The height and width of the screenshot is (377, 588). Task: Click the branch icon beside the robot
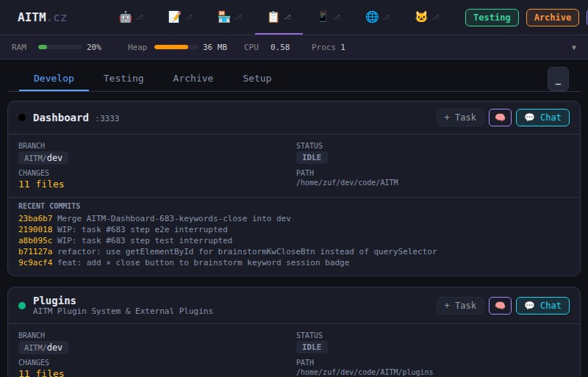(140, 17)
